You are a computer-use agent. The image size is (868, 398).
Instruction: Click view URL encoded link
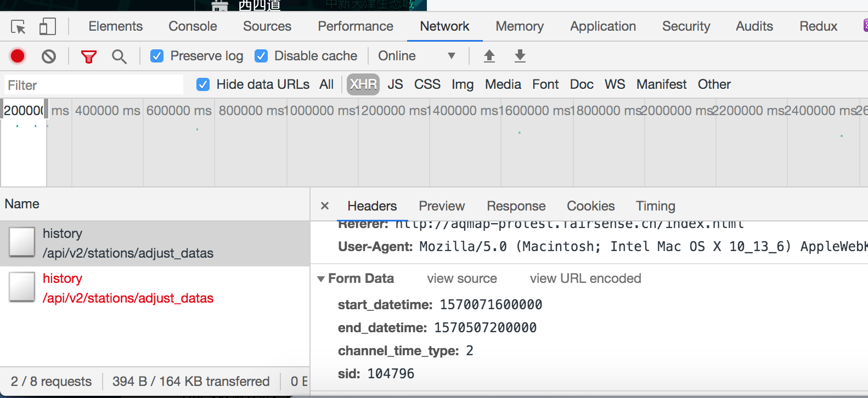click(585, 278)
